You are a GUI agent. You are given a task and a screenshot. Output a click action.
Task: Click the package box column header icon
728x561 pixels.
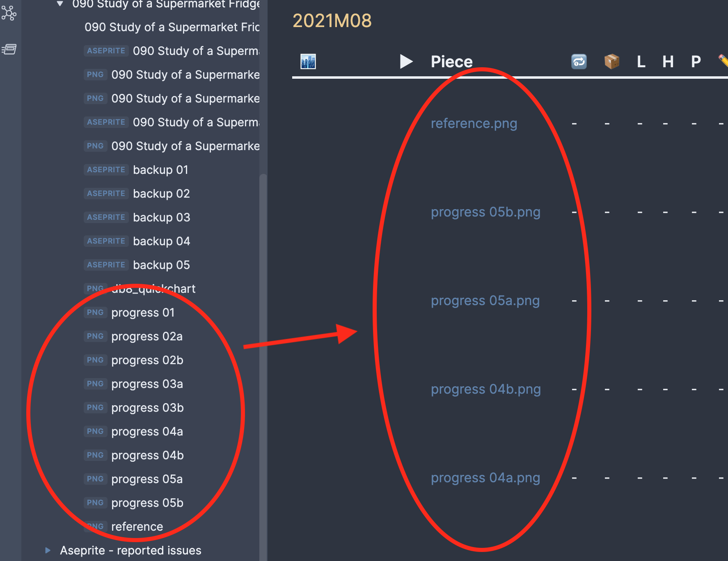611,62
